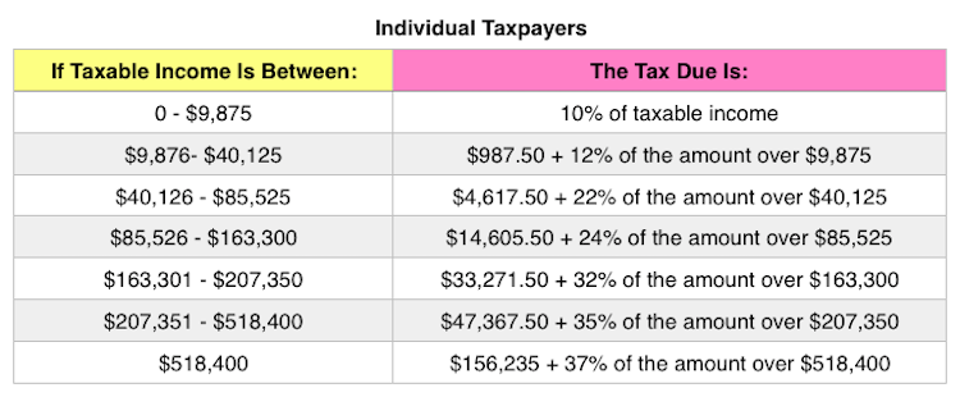Click '$987.50 + 12%' tax due cell
960x397 pixels.
tap(670, 154)
